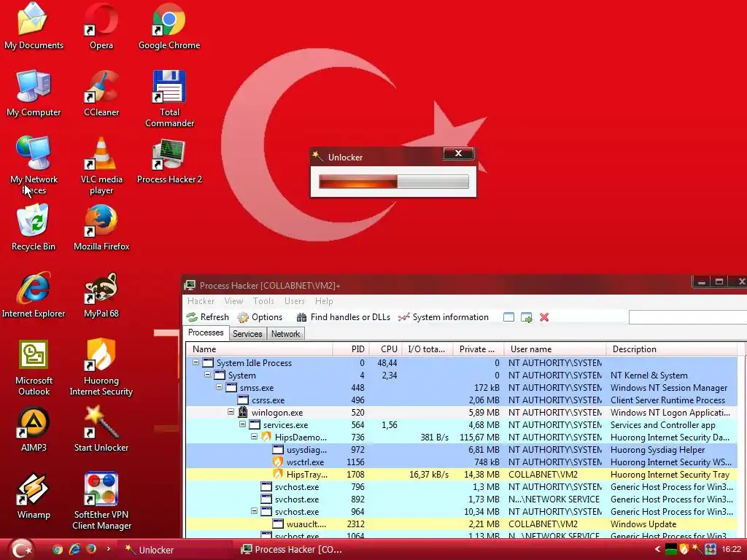
Task: Launch Mozilla Firefox shortcut
Action: coord(101,227)
